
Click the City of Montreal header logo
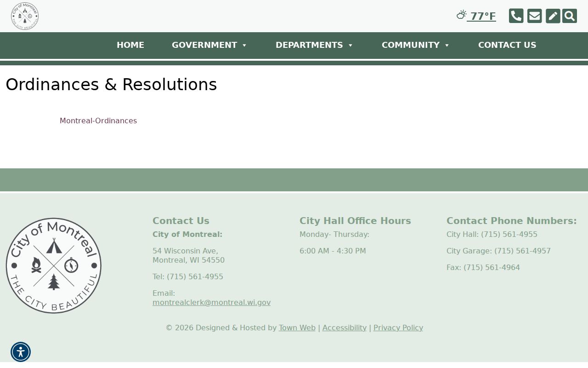25,16
